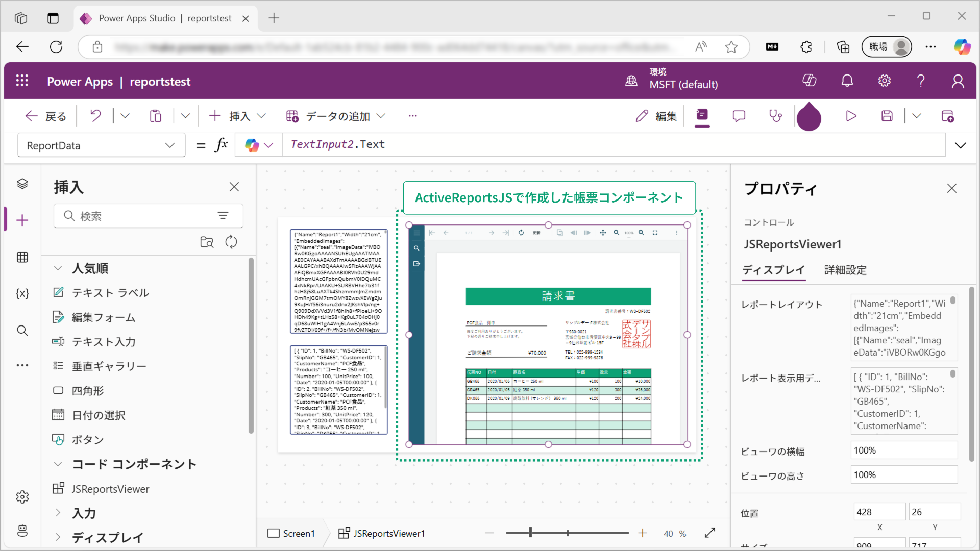This screenshot has width=980, height=551.
Task: Decrease canvas zoom with minus button
Action: (489, 533)
